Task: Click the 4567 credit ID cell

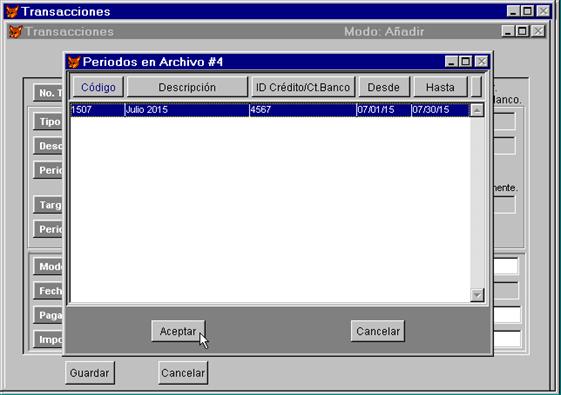Action: point(303,109)
